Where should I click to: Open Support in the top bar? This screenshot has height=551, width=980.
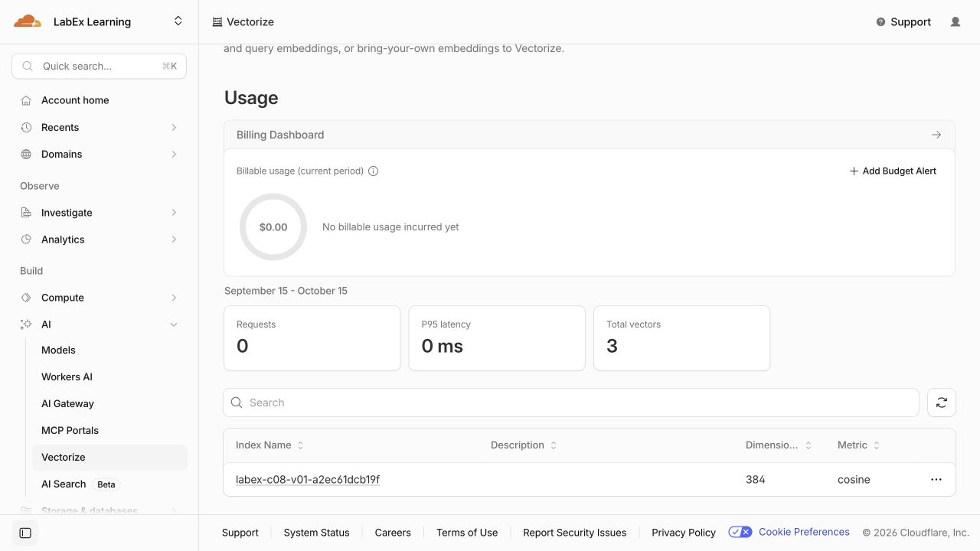(x=903, y=22)
